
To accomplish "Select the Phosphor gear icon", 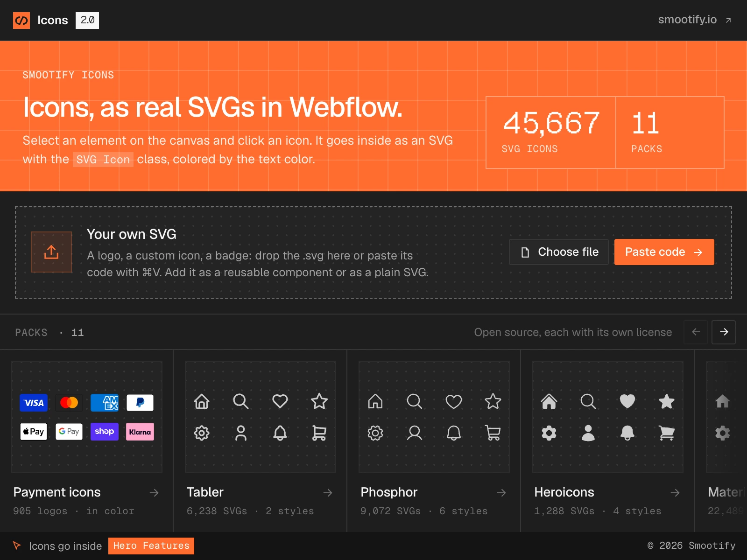I will pos(375,433).
